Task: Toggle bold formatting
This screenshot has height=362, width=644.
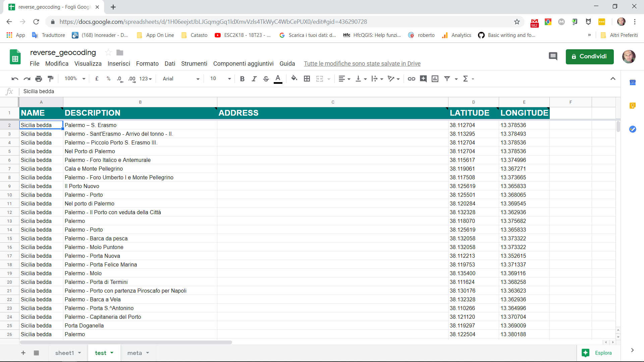Action: 242,79
